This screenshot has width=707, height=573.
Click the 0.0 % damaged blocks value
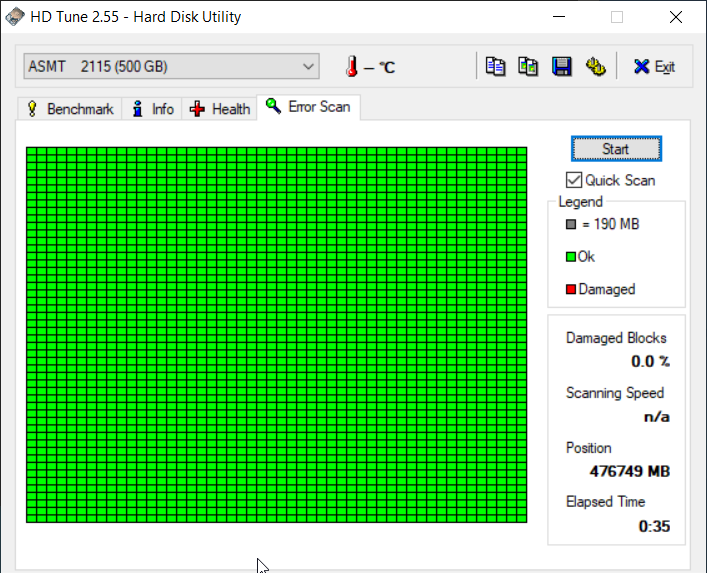(x=650, y=361)
